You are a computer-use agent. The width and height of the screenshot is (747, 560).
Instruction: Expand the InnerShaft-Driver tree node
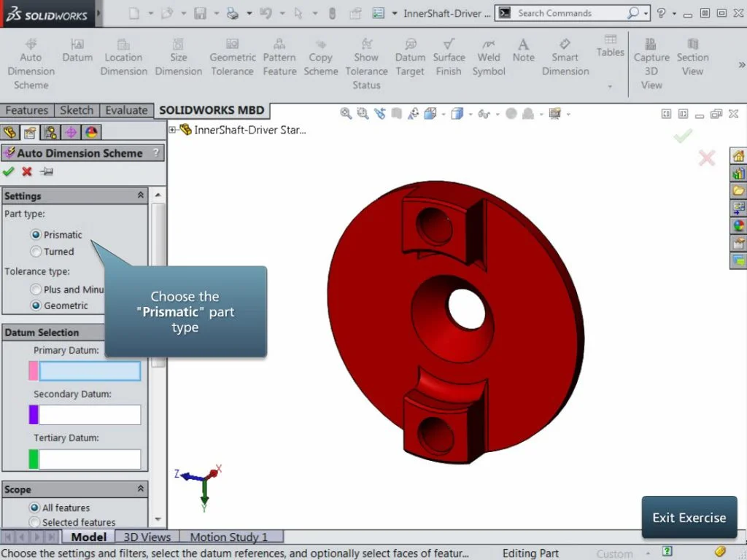173,130
